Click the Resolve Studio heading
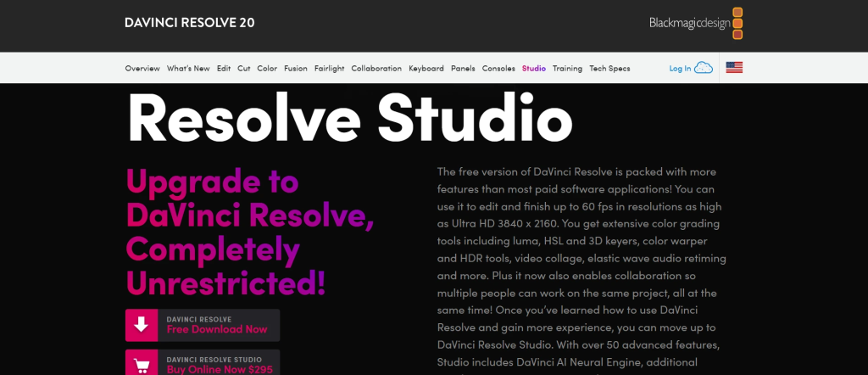 [x=350, y=117]
